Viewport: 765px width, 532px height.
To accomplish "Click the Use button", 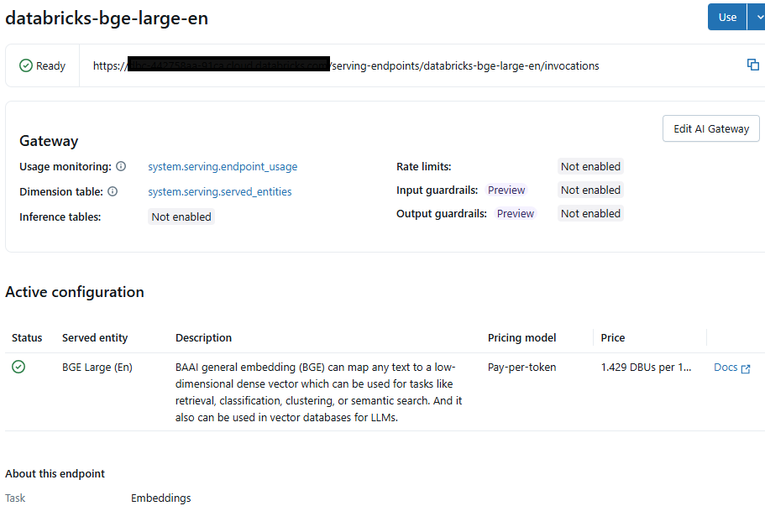I will point(727,17).
